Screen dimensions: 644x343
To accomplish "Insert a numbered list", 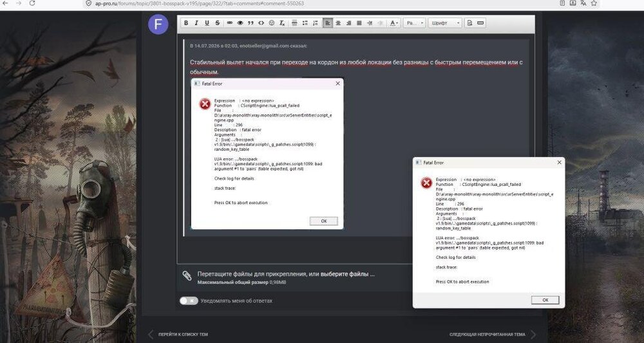I will (x=316, y=23).
